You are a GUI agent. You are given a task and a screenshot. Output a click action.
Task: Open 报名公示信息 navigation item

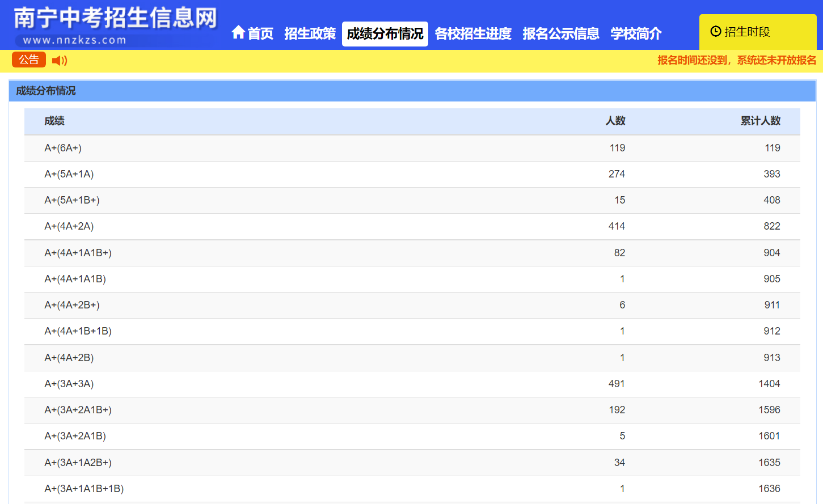[560, 34]
